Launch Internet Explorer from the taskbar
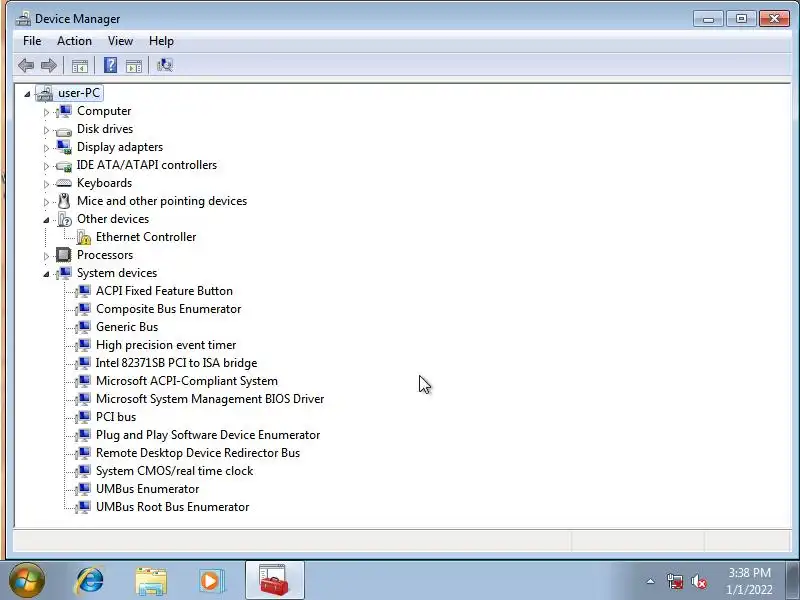 tap(89, 581)
